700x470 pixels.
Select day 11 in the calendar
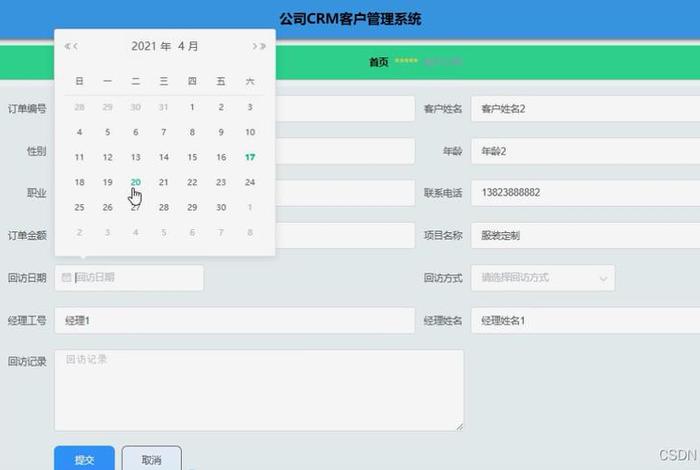click(79, 157)
